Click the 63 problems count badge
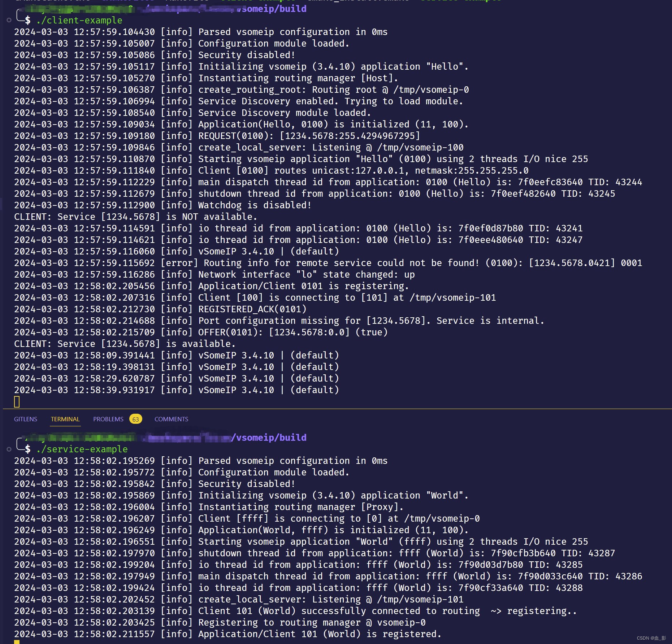The width and height of the screenshot is (672, 644). tap(136, 419)
